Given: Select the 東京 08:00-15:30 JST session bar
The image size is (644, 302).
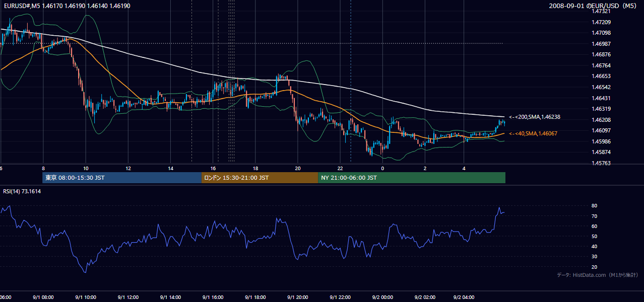Looking at the screenshot, I should coord(122,178).
